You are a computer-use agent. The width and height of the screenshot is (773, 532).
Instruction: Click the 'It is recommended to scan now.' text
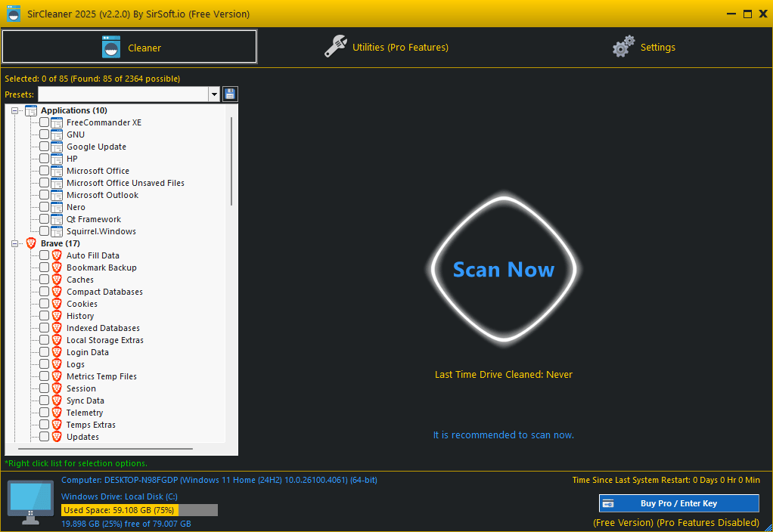pos(503,435)
